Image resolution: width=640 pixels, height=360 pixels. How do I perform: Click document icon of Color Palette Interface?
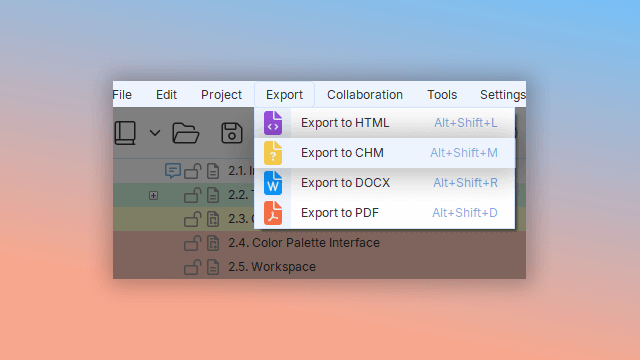pos(213,243)
